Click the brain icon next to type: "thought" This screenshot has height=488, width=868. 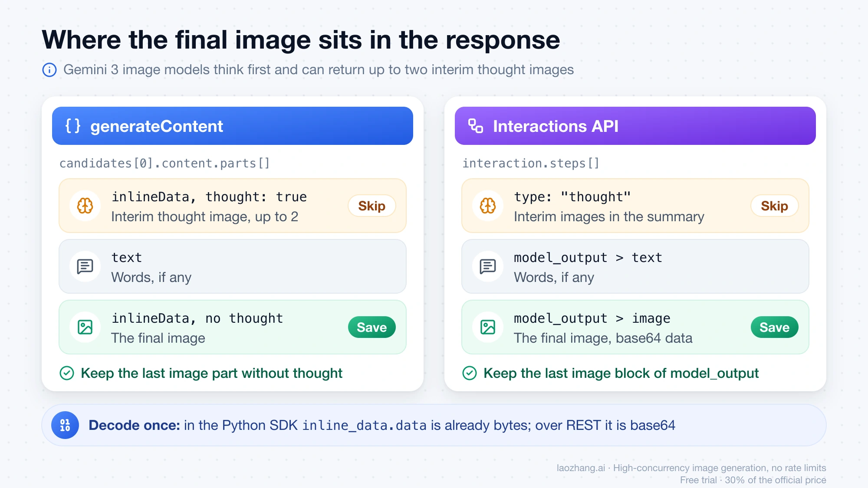pyautogui.click(x=488, y=206)
